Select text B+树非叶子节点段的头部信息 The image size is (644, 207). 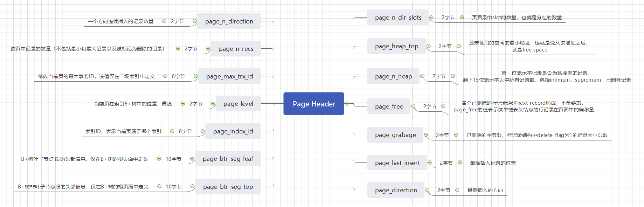83,187
